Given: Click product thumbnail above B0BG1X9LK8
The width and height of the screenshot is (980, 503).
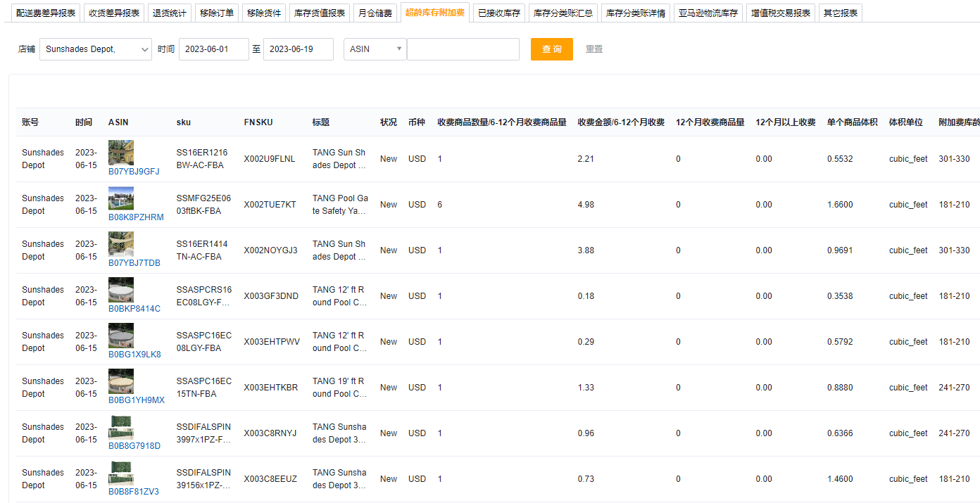Looking at the screenshot, I should point(121,336).
